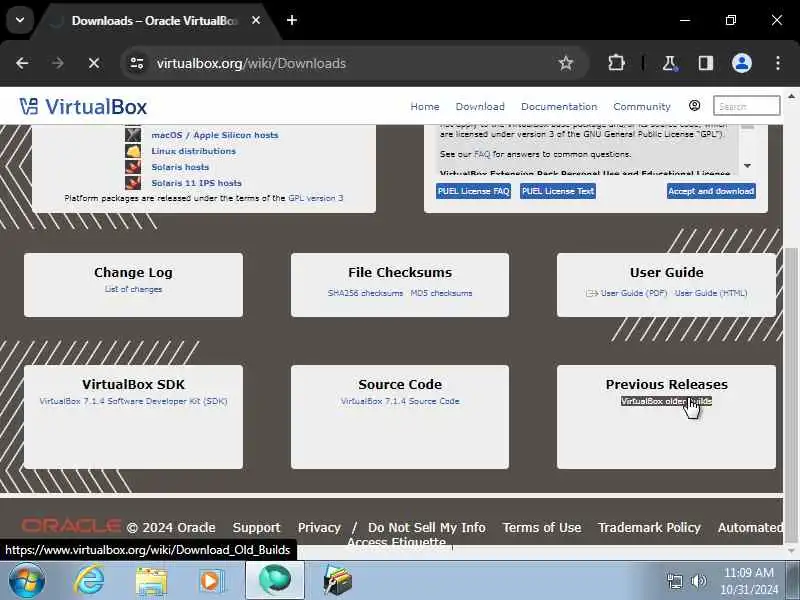800x600 pixels.
Task: Click the PUEL License Text button
Action: click(558, 191)
